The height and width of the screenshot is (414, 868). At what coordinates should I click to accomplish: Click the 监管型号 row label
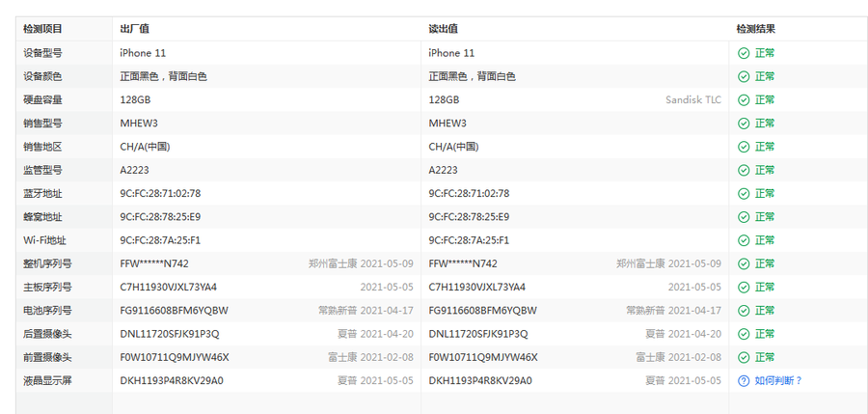[42, 170]
